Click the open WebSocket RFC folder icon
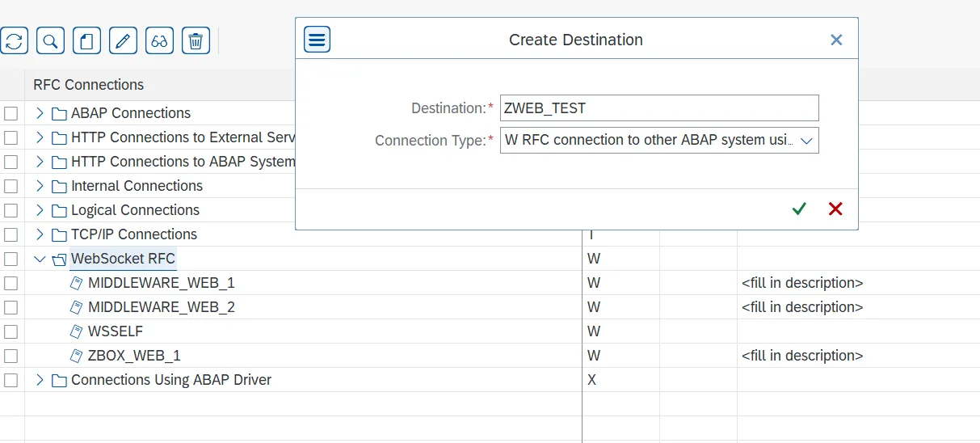Screen dimensions: 980x443 coord(59,259)
